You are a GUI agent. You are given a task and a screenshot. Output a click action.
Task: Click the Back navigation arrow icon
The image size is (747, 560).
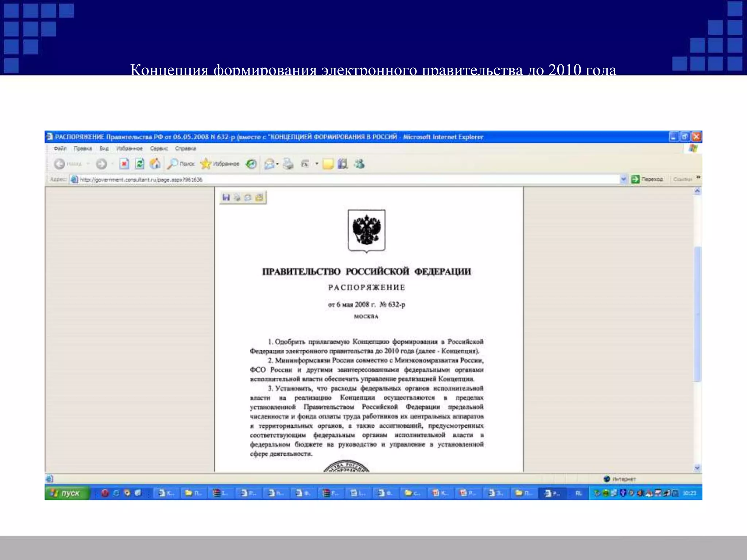59,164
